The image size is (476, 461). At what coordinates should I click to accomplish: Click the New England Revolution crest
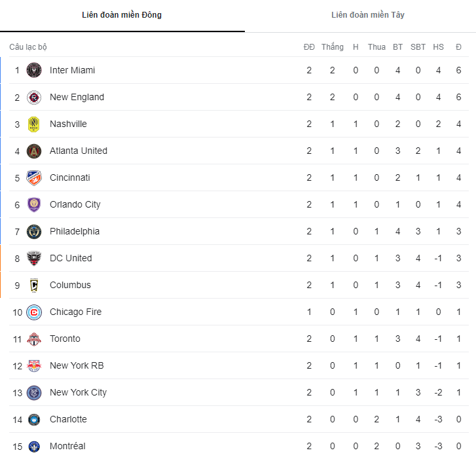34,98
